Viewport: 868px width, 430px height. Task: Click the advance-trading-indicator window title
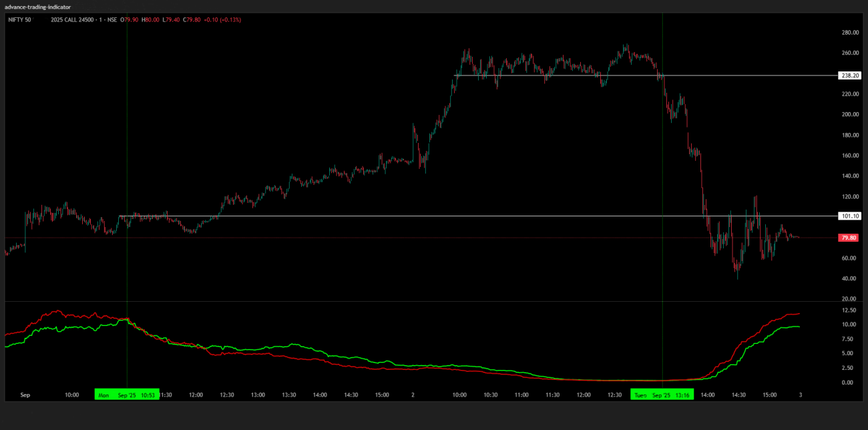[x=37, y=7]
